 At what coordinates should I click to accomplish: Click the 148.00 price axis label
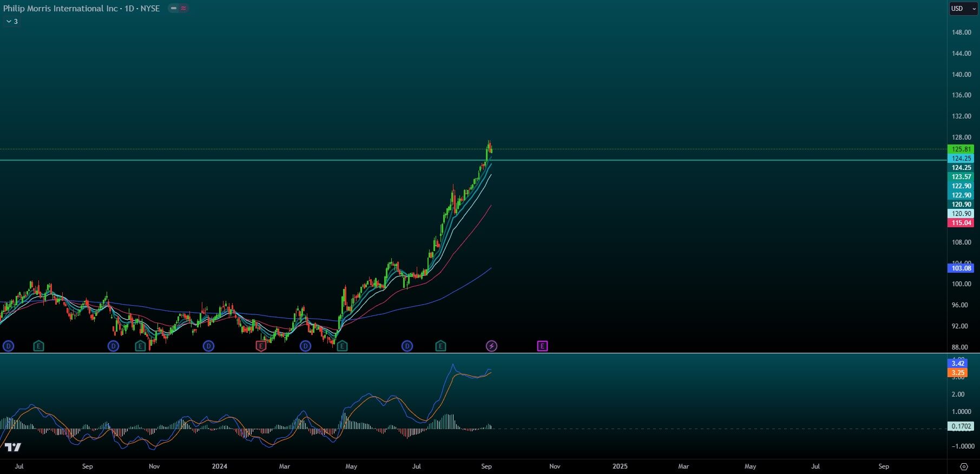[961, 32]
